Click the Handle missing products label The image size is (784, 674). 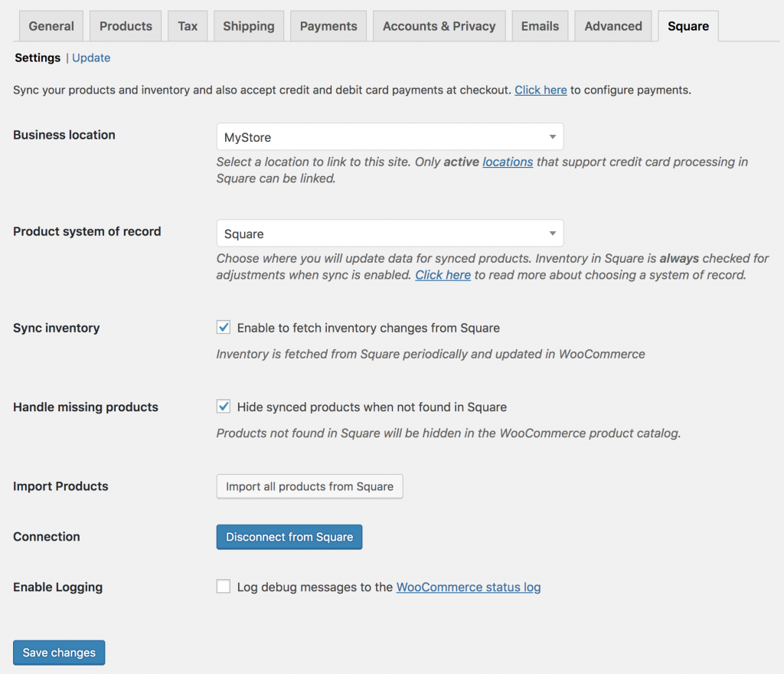[x=86, y=407]
